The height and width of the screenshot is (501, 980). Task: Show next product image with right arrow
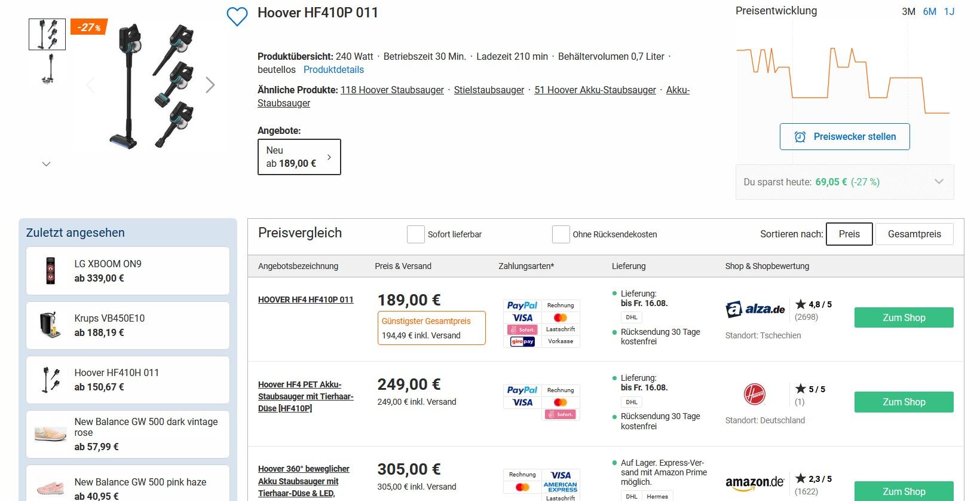point(210,85)
